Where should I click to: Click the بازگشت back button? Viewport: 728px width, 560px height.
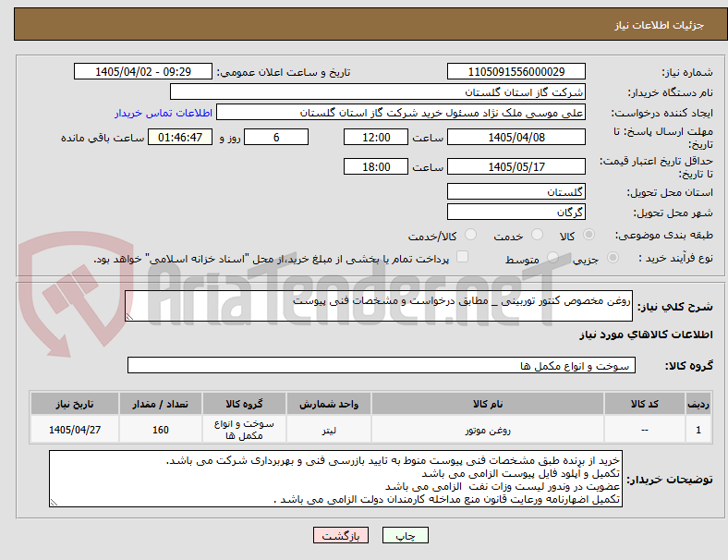point(341,535)
